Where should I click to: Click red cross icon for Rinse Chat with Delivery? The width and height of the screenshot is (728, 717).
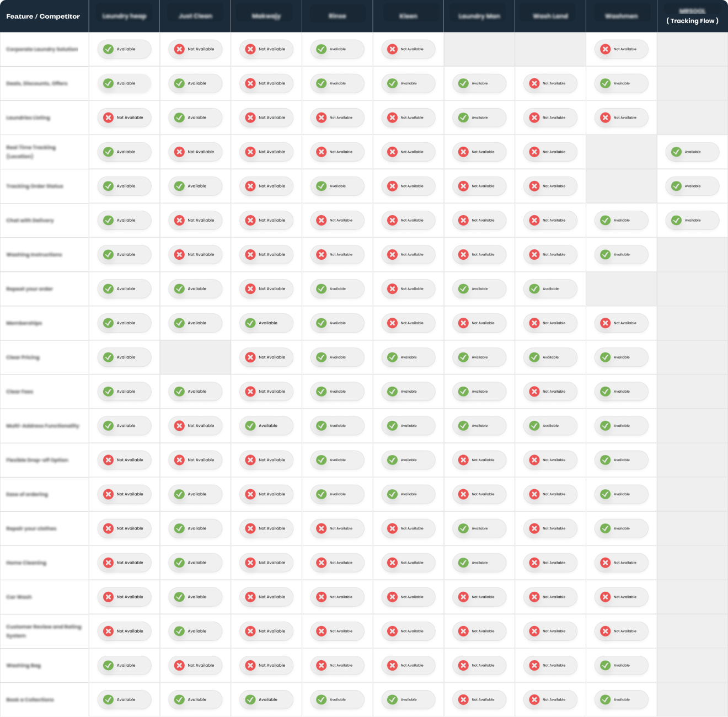[322, 220]
